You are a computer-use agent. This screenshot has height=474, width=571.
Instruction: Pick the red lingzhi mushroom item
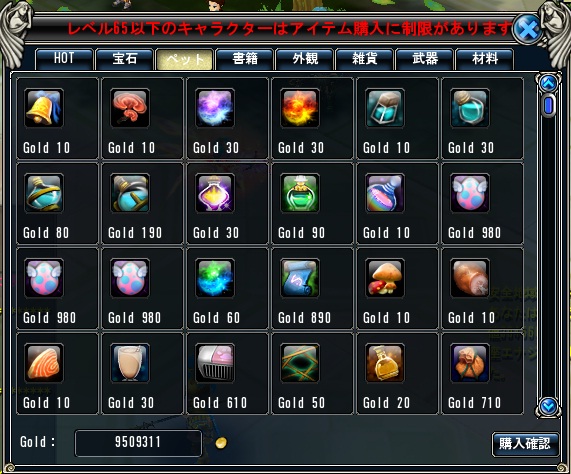(129, 108)
